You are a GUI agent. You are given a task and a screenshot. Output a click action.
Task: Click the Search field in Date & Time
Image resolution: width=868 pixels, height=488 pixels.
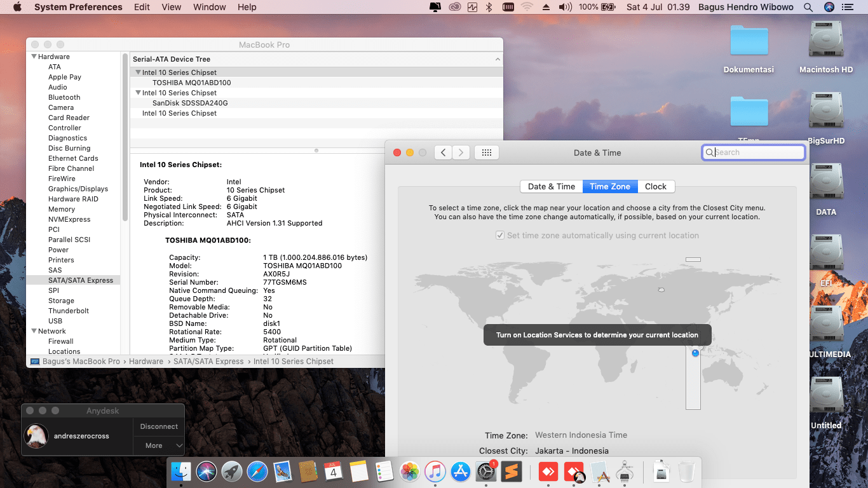754,152
